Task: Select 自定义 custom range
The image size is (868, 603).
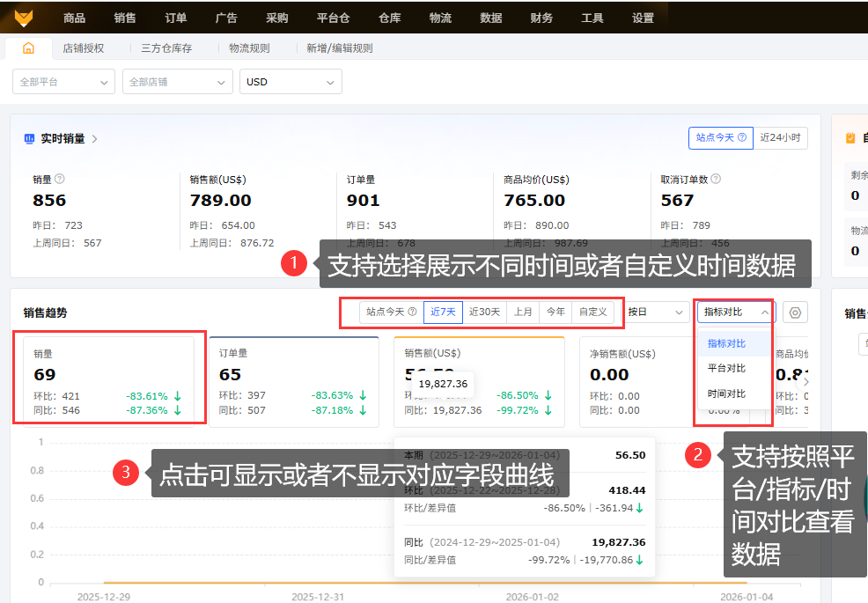Action: coord(592,313)
